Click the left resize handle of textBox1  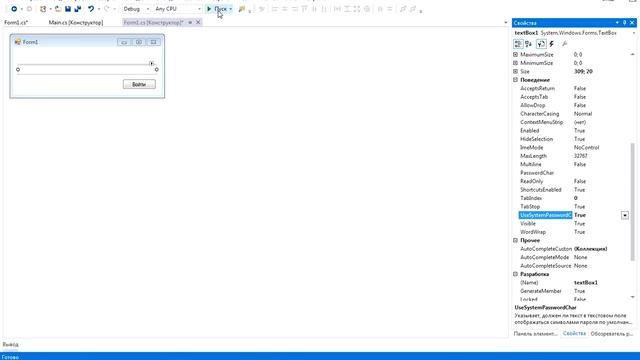tap(18, 69)
